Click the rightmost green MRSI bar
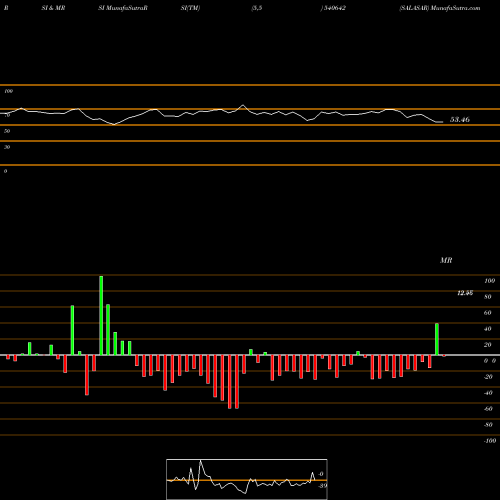Image resolution: width=500 pixels, height=500 pixels. click(x=437, y=339)
